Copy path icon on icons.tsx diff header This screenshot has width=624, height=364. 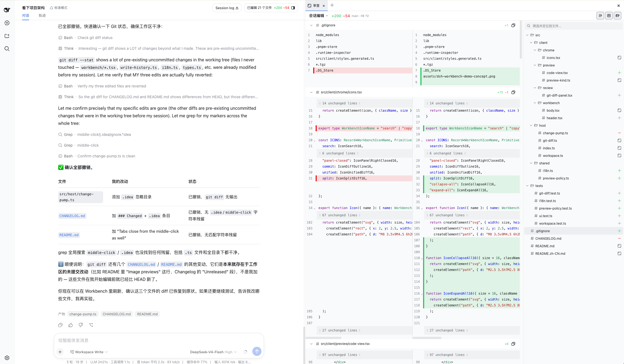513,92
